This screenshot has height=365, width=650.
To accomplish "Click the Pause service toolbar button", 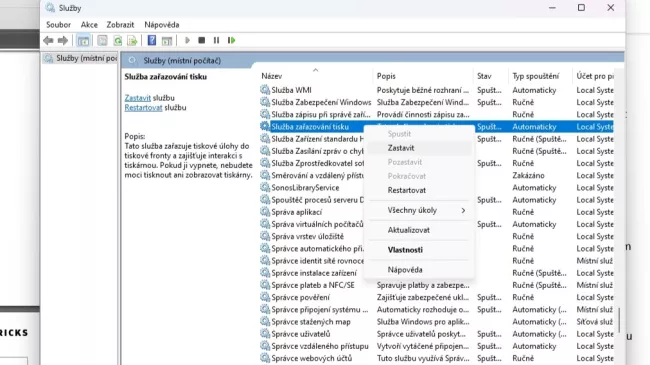I will [216, 41].
